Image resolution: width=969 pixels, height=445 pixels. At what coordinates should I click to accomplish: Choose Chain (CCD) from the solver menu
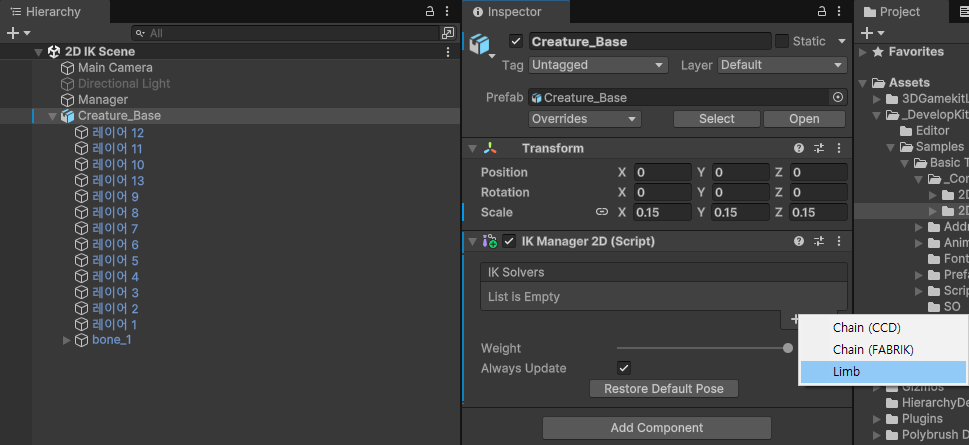coord(884,328)
